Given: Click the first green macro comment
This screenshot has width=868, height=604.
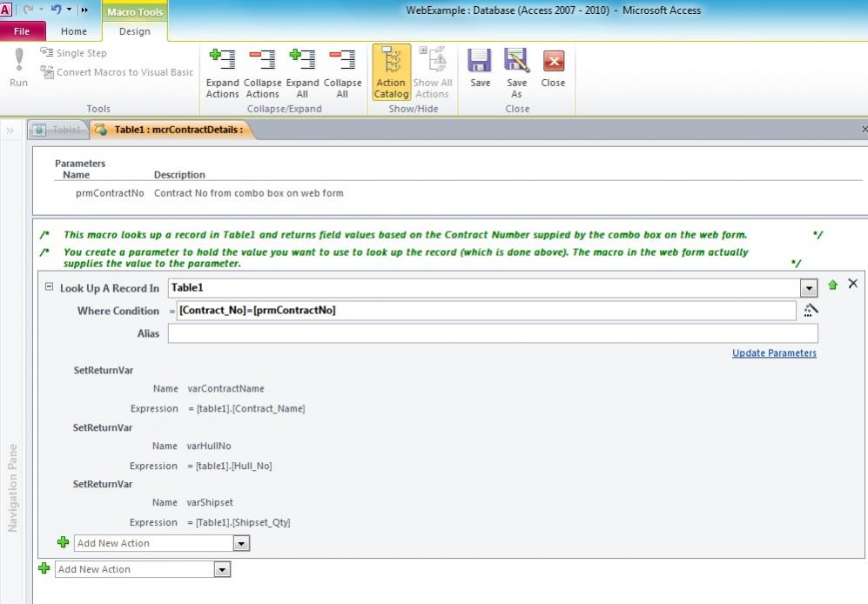Looking at the screenshot, I should pyautogui.click(x=405, y=235).
